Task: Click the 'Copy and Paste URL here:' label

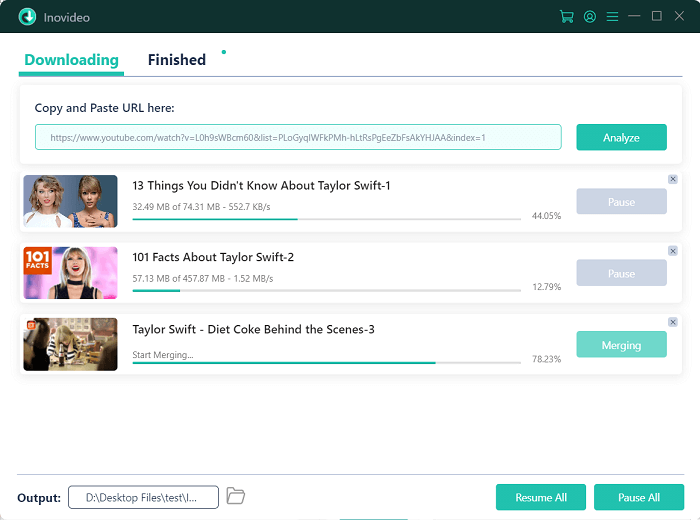Action: (x=104, y=108)
